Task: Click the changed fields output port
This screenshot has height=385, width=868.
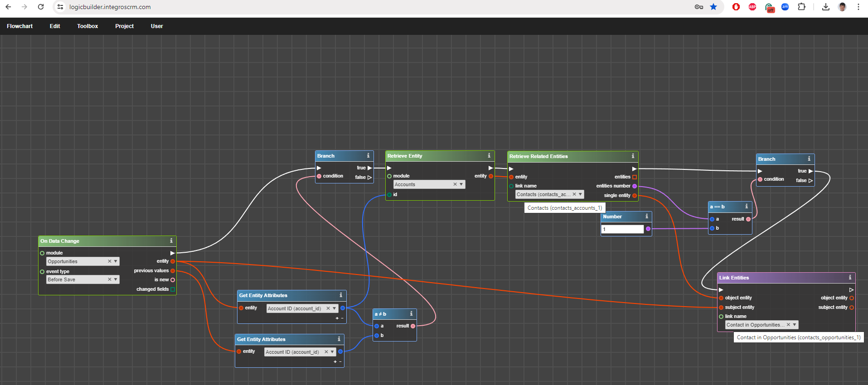Action: (x=173, y=289)
